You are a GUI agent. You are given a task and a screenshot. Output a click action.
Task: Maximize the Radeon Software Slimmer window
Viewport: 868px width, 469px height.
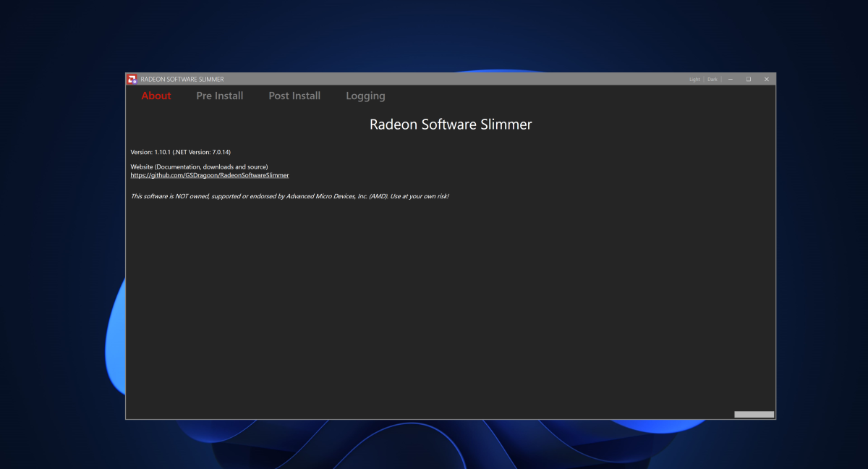click(x=749, y=79)
